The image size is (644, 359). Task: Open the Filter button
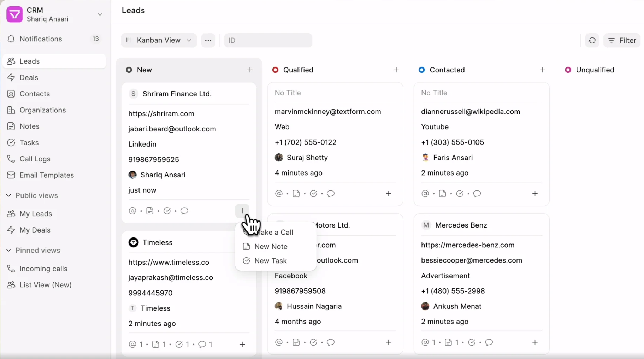tap(622, 41)
